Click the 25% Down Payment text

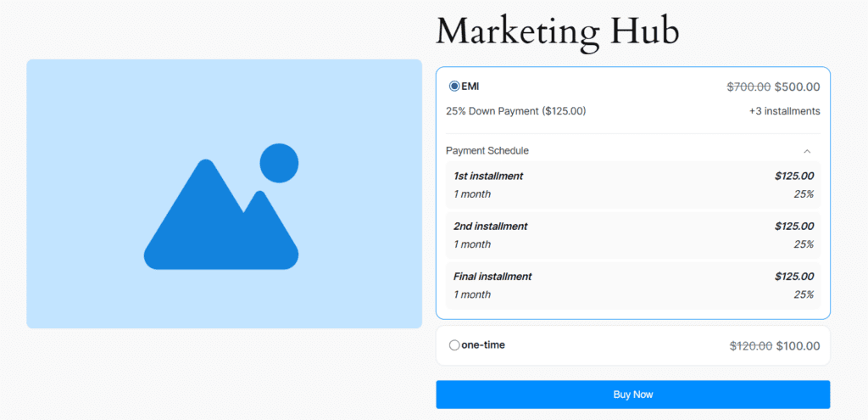click(515, 111)
